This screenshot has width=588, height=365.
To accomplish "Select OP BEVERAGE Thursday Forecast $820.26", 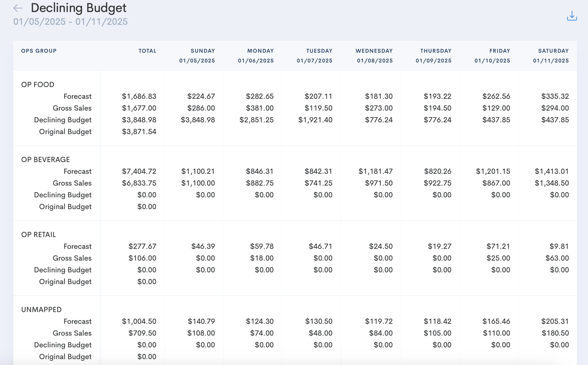I will pos(438,171).
